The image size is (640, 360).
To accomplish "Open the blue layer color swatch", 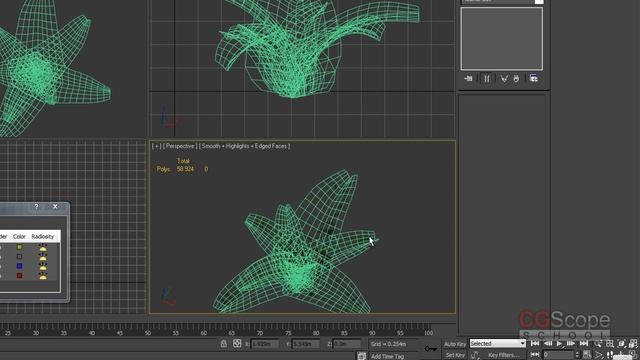I will (x=19, y=266).
